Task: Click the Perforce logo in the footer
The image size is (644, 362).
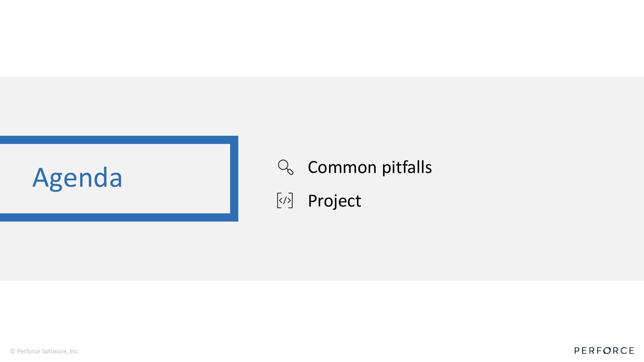Action: [x=604, y=351]
